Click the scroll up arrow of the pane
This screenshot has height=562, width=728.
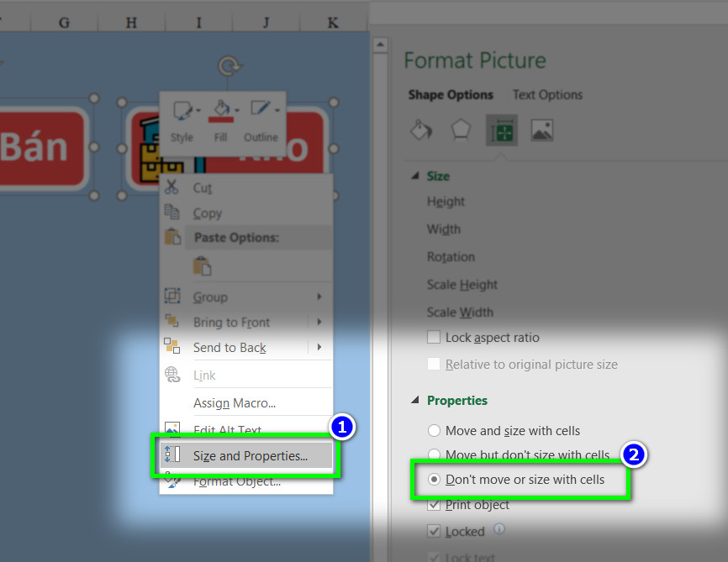pos(380,45)
